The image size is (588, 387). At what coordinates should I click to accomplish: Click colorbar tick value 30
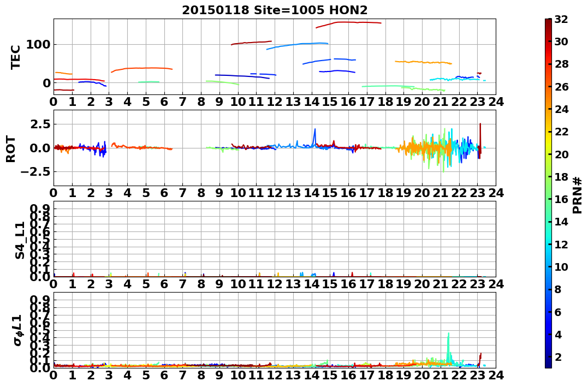561,41
